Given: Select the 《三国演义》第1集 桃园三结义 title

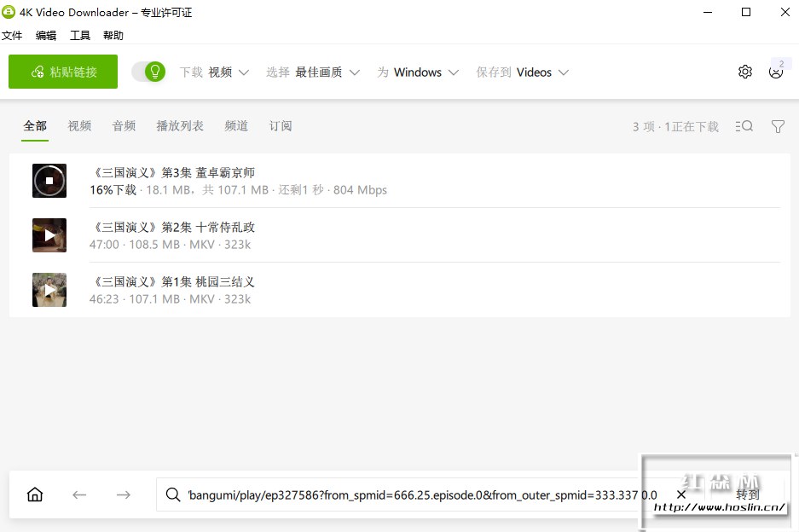Looking at the screenshot, I should (172, 282).
